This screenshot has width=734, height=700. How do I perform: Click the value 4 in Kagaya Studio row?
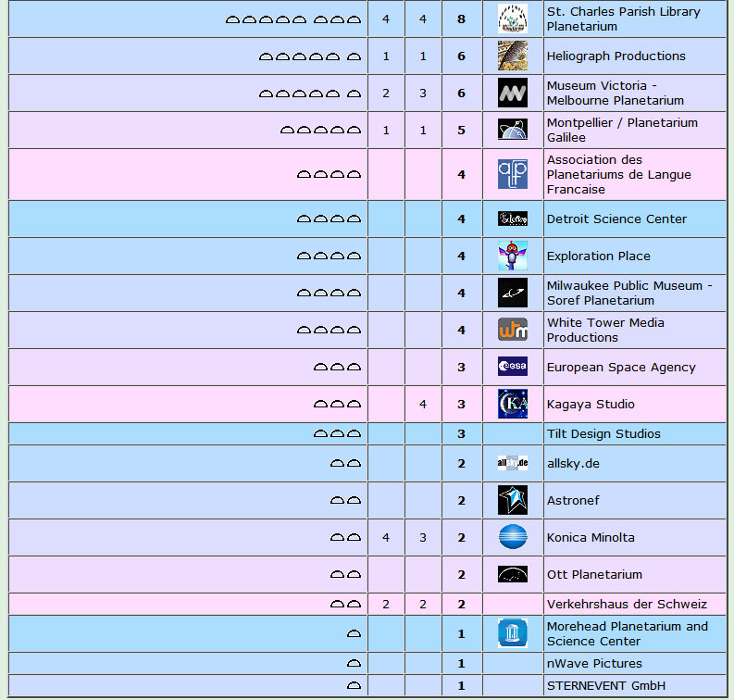click(x=423, y=404)
